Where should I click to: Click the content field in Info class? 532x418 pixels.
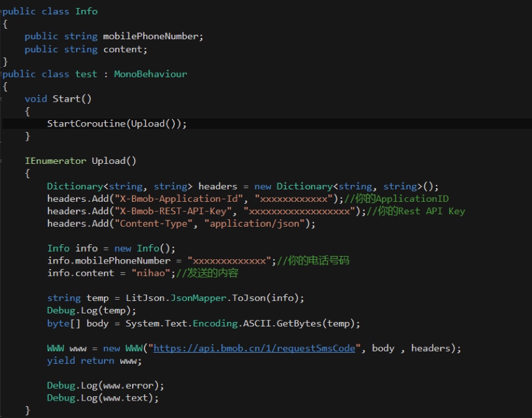tap(125, 49)
